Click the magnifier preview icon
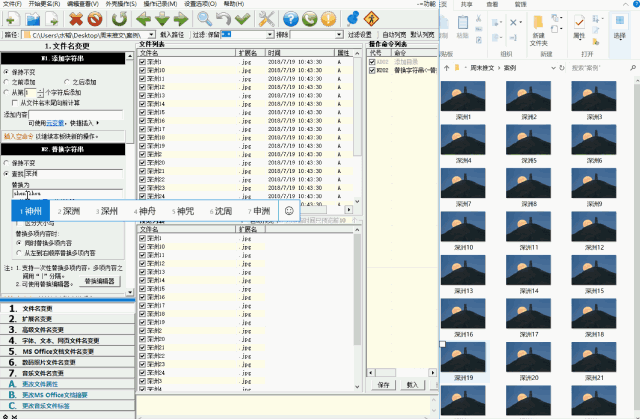 coord(204,19)
